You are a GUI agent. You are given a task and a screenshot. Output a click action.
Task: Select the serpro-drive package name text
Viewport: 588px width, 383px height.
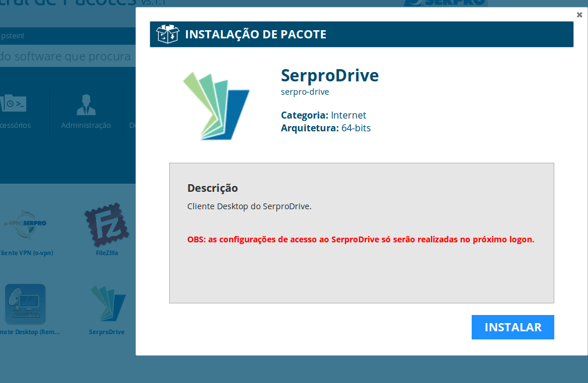click(x=305, y=92)
